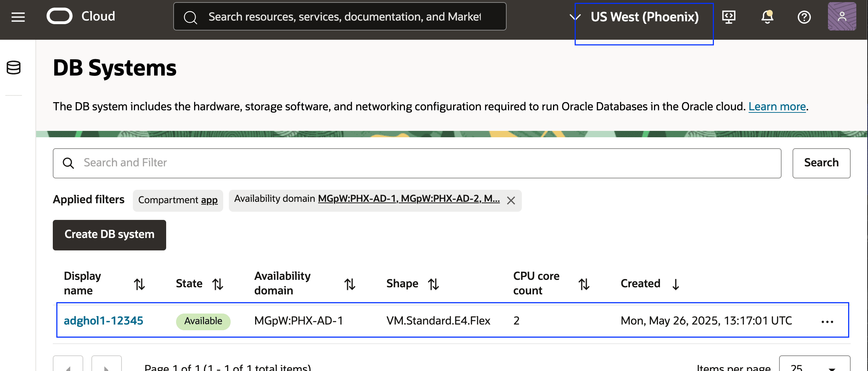Image resolution: width=868 pixels, height=371 pixels.
Task: Click the Oracle Cloud logo
Action: 81,16
